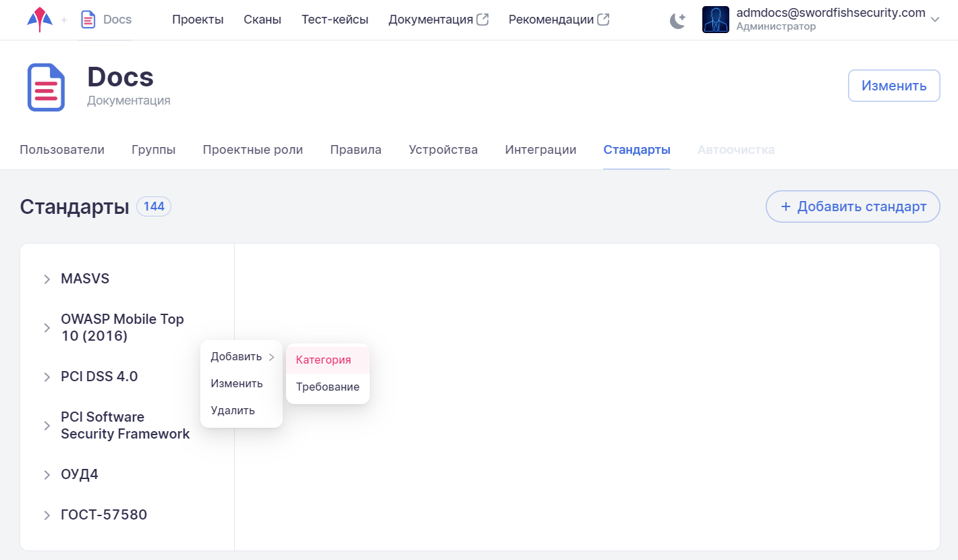This screenshot has width=958, height=560.
Task: Expand OWASP Mobile Top 10 (2016) node
Action: [x=47, y=328]
